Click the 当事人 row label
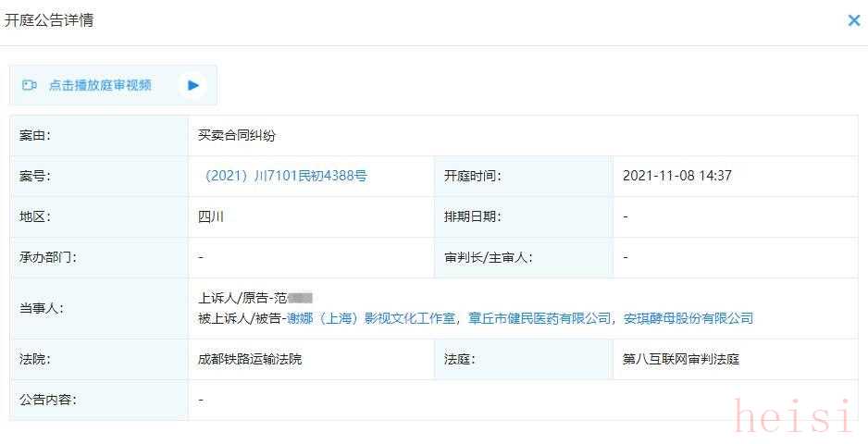The width and height of the screenshot is (868, 444). coord(41,308)
